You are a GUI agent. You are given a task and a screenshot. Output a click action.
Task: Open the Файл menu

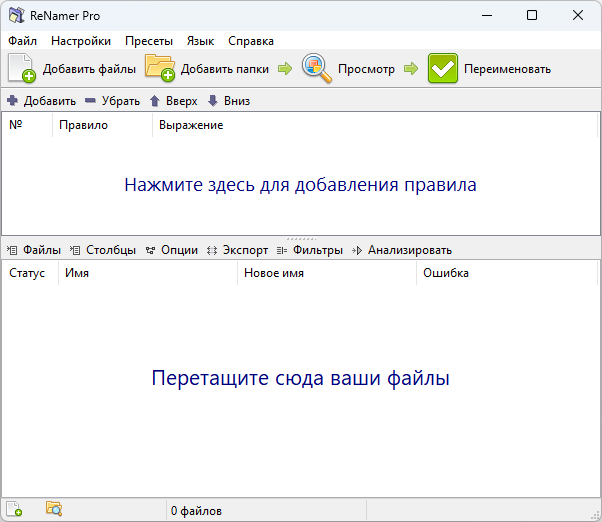pyautogui.click(x=22, y=41)
